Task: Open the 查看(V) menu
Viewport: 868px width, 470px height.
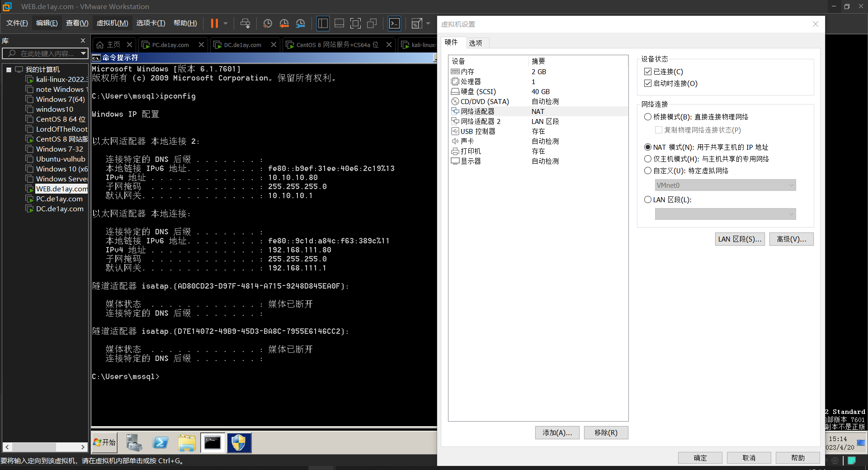Action: (x=77, y=23)
